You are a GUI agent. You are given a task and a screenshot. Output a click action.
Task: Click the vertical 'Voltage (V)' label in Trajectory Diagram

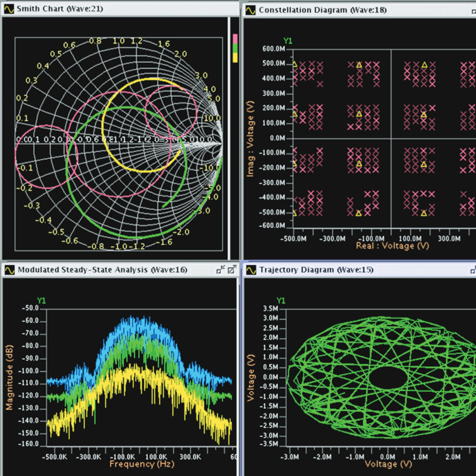250,378
